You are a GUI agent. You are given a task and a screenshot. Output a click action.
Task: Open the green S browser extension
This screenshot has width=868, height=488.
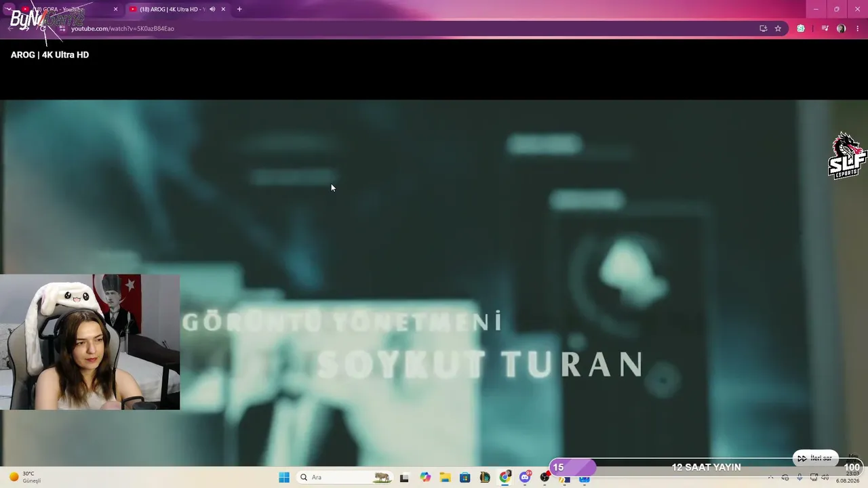pos(801,28)
